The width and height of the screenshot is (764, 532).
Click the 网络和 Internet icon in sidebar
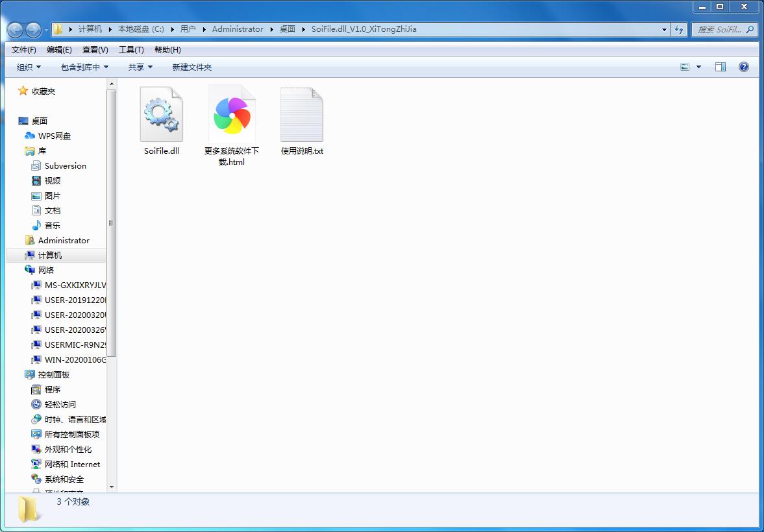pos(36,465)
